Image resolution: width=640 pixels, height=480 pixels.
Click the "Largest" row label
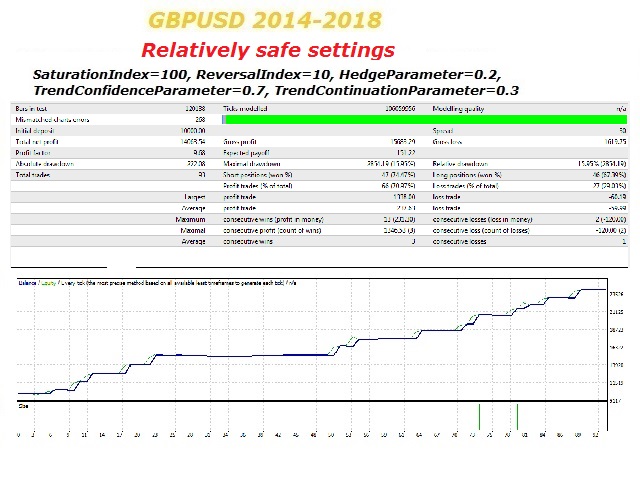(195, 197)
